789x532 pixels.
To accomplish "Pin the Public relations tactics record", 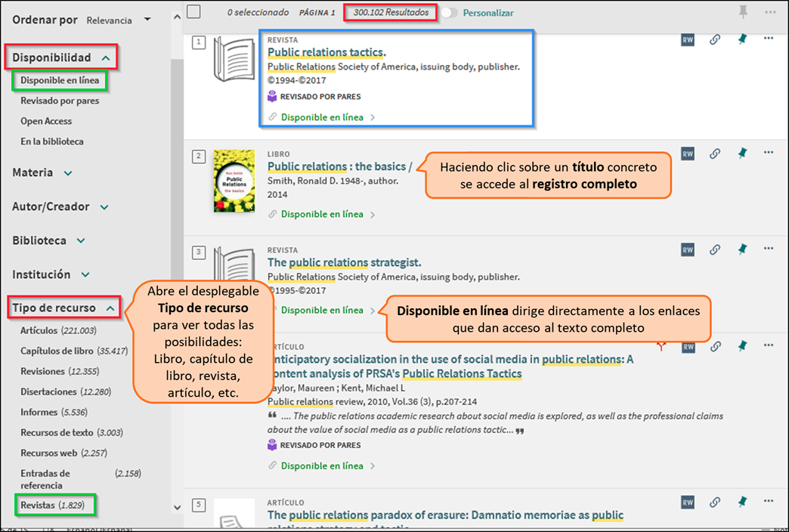I will (742, 39).
